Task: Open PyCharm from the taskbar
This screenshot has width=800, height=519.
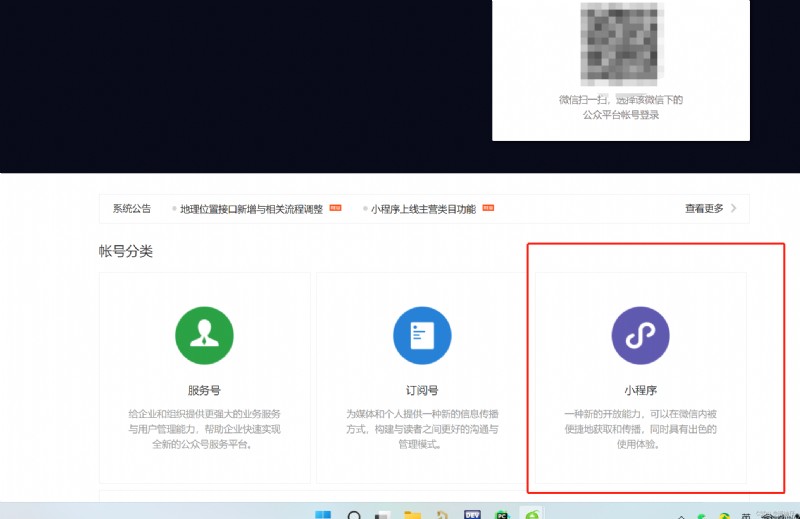Action: (x=502, y=514)
